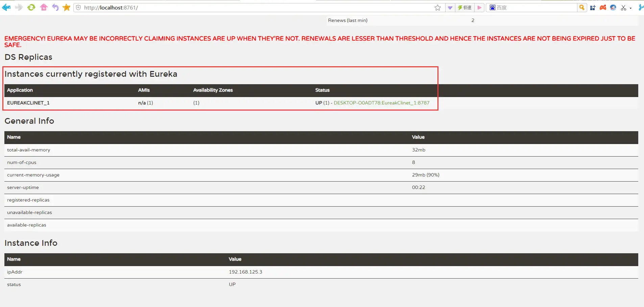
Task: Click the rocket accelerator icon
Action: coord(613,7)
